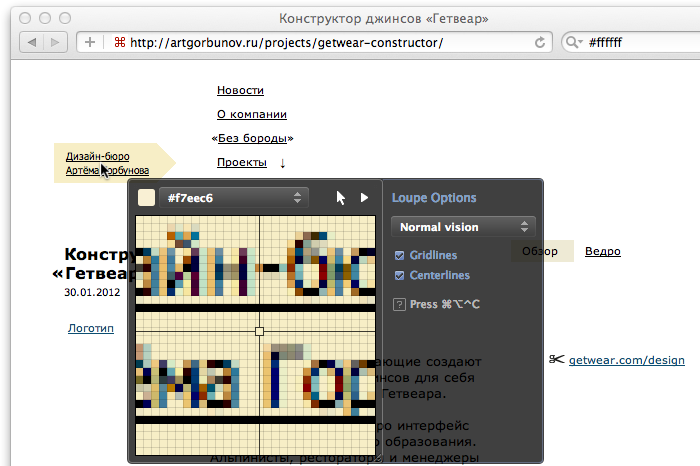Select the loupe cursor arrow tool
Viewport: 700px width, 466px height.
[x=341, y=198]
